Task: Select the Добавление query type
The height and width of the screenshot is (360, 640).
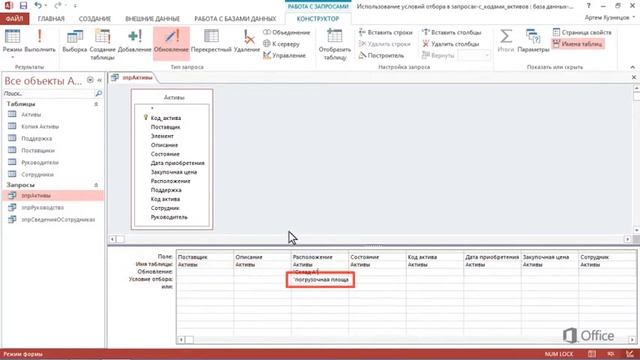Action: pyautogui.click(x=134, y=41)
